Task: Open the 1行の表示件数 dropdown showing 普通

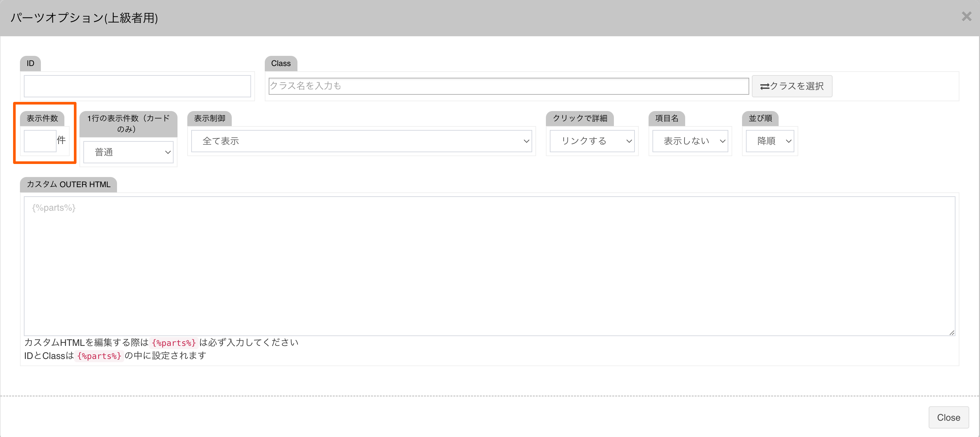Action: [x=128, y=153]
